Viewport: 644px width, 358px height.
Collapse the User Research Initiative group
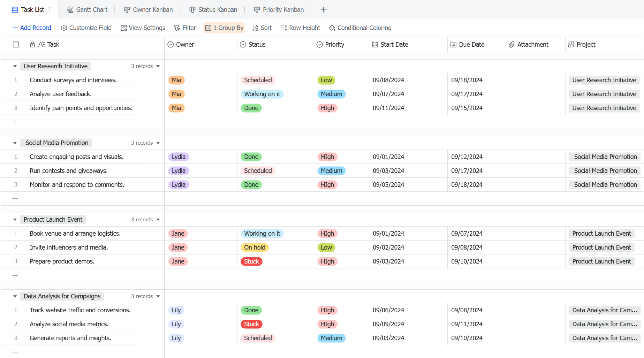point(15,66)
